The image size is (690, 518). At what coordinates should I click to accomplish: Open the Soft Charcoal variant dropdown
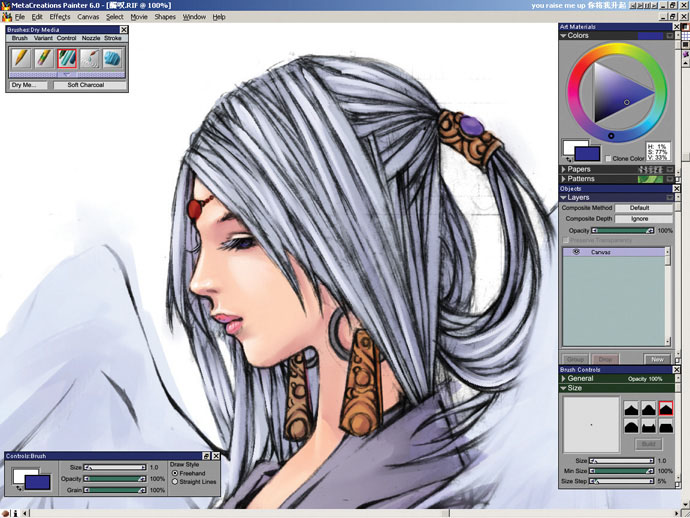point(90,85)
